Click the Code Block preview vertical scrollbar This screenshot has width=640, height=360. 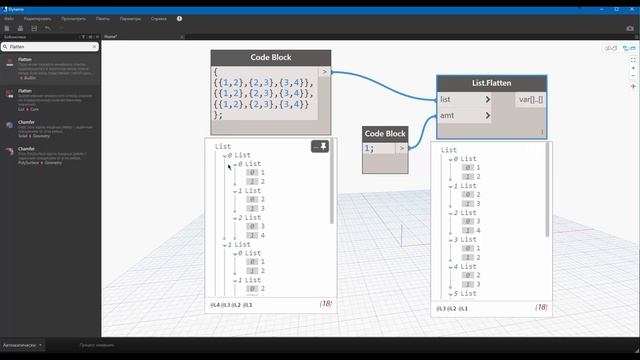click(x=332, y=182)
